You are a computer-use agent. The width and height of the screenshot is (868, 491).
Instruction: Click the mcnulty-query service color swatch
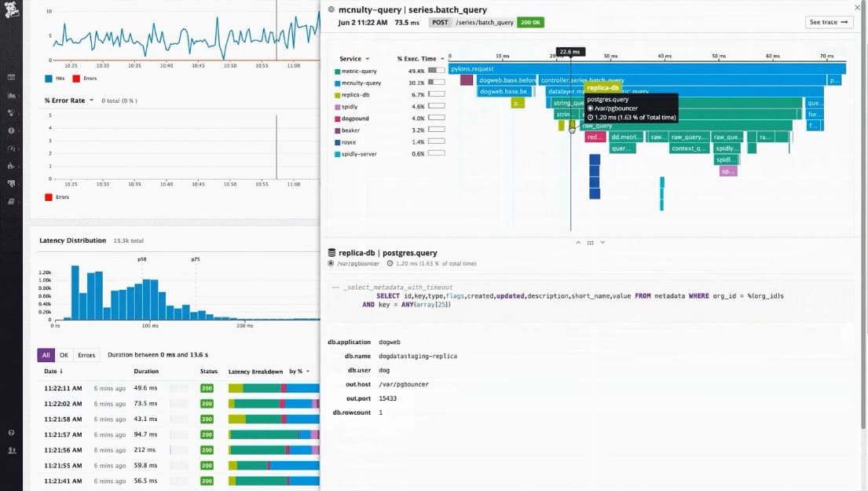click(x=337, y=83)
